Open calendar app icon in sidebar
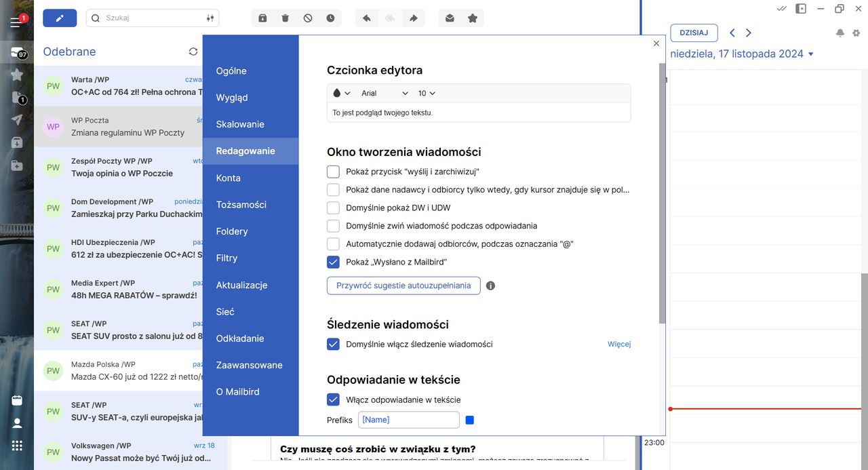868x470 pixels. pos(17,400)
